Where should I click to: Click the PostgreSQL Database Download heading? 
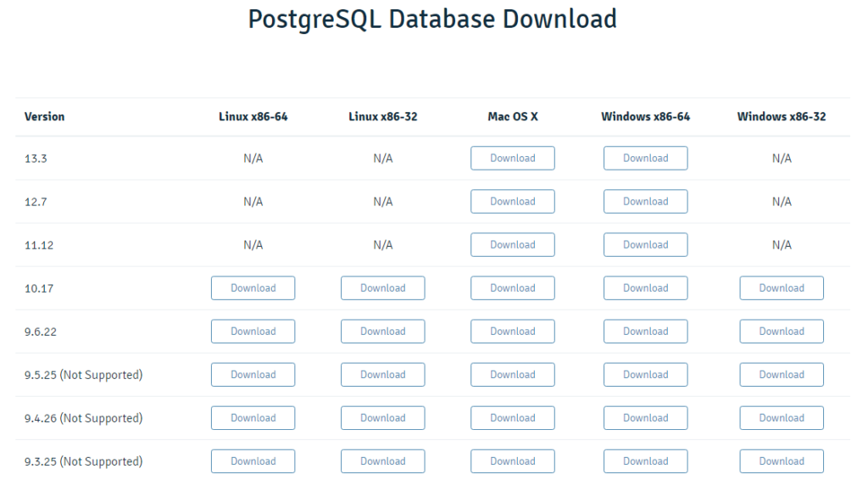pos(432,20)
